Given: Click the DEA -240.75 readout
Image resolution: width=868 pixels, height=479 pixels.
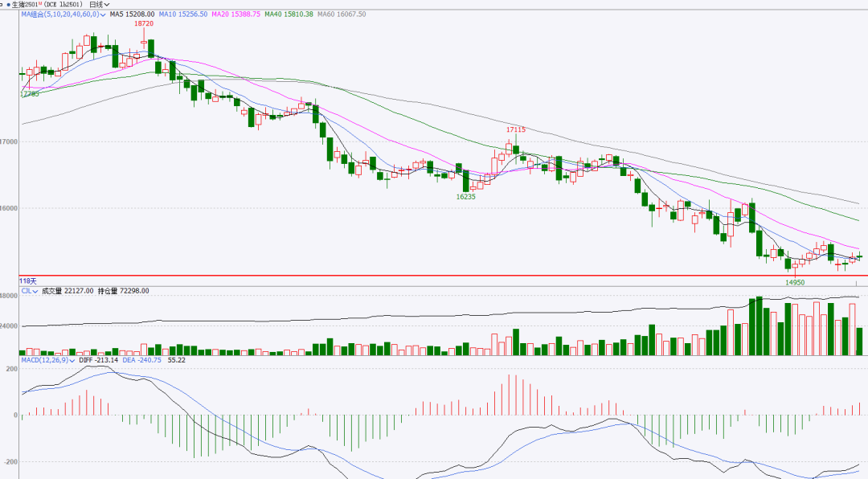Looking at the screenshot, I should coord(141,360).
